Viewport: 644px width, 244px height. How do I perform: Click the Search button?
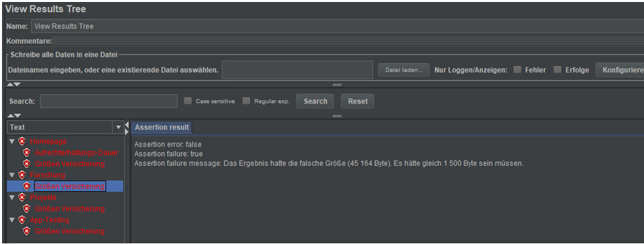click(x=315, y=101)
